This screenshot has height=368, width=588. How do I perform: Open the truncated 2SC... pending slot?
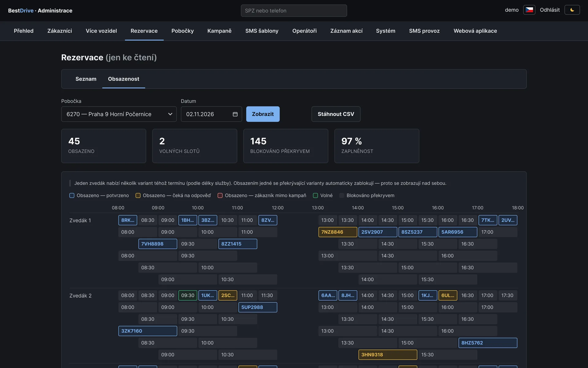click(228, 295)
